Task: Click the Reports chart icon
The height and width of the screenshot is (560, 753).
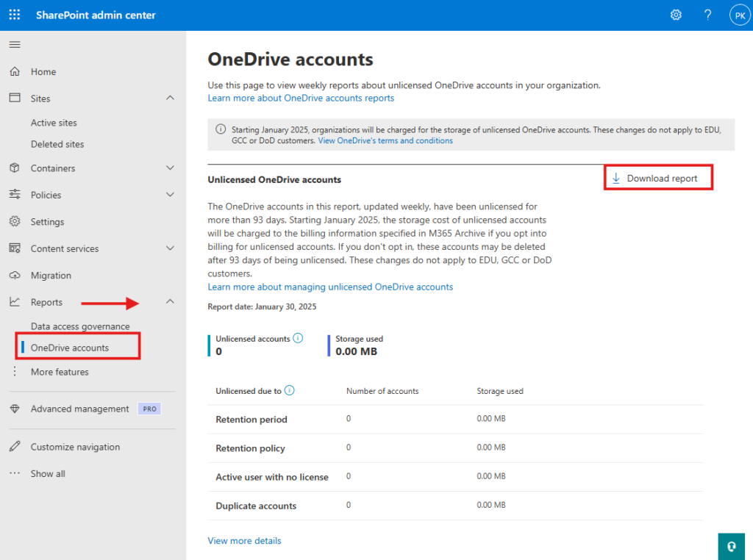Action: [15, 302]
